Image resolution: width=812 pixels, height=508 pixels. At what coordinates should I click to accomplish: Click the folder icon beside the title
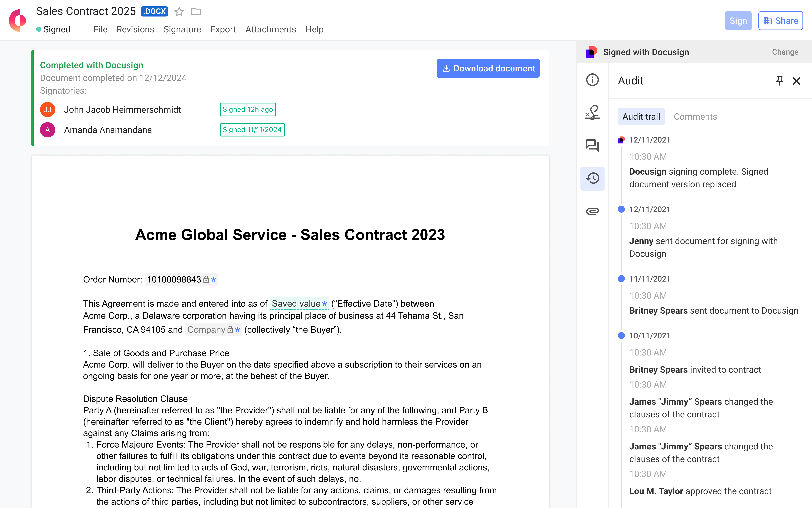point(196,12)
